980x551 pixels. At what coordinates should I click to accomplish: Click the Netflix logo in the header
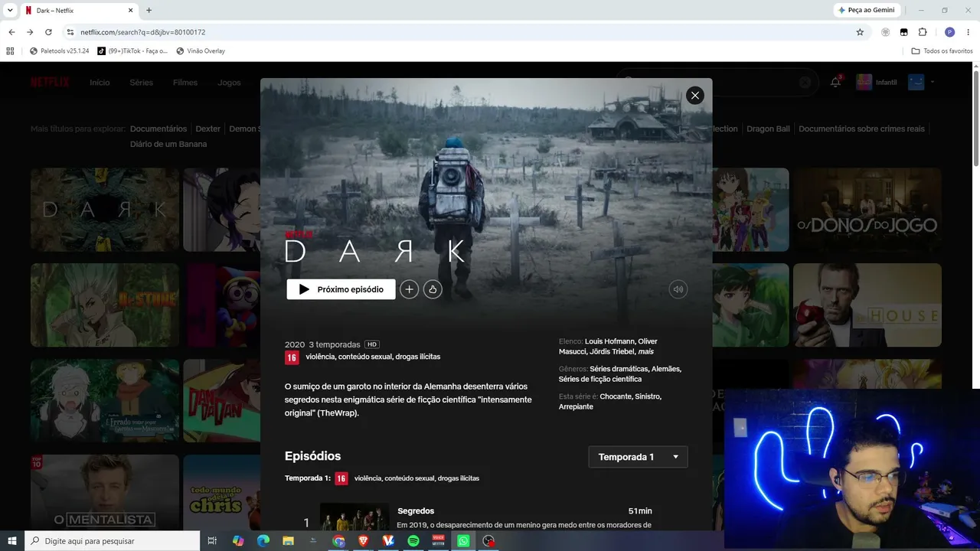point(50,83)
